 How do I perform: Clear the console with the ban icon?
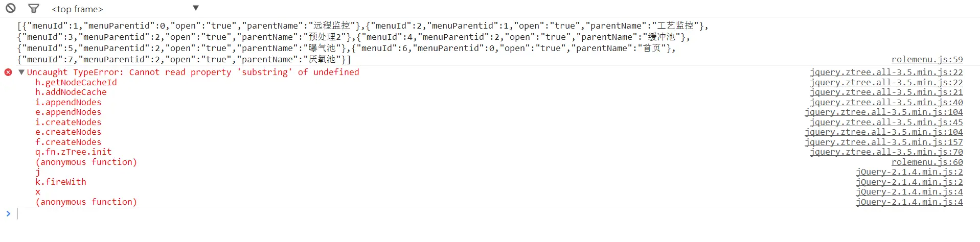point(11,8)
